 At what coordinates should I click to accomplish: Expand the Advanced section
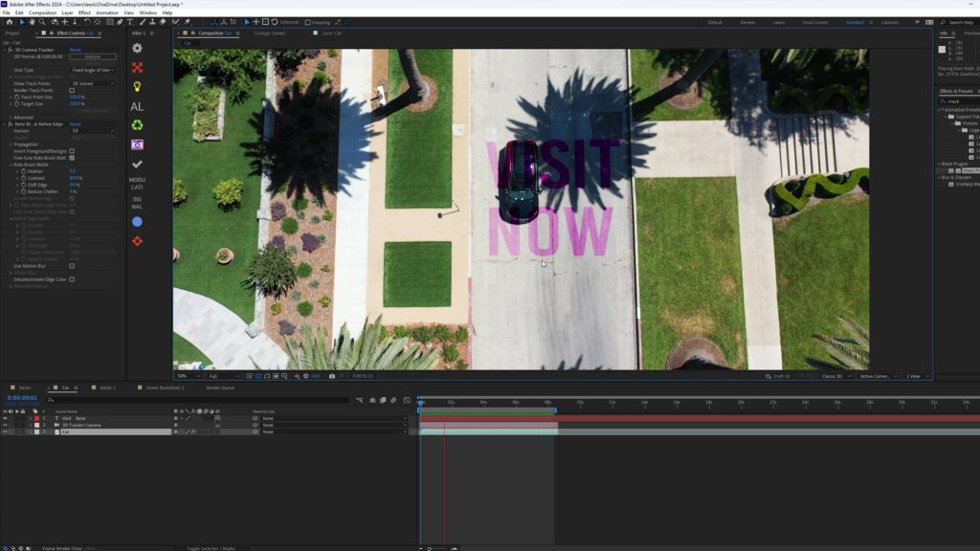point(11,118)
